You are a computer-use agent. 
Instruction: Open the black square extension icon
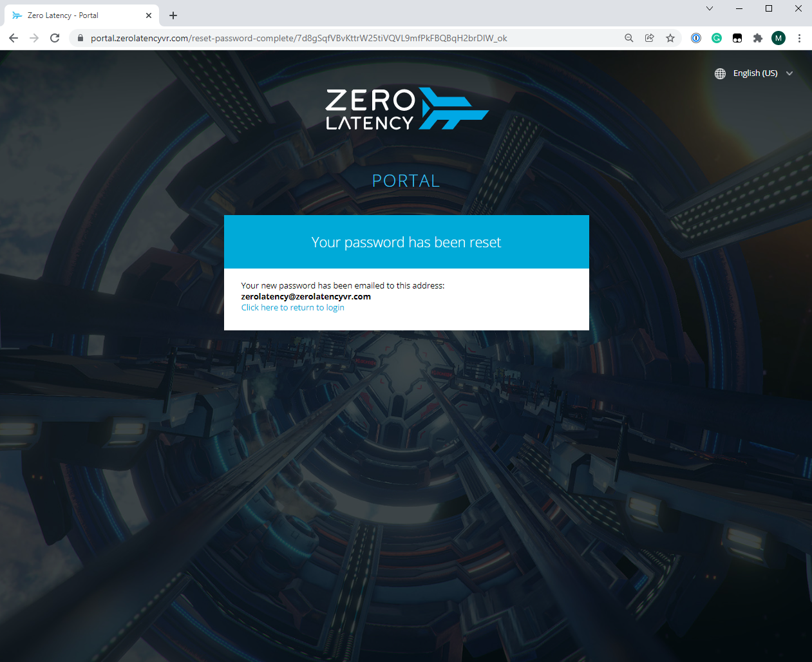(x=737, y=38)
